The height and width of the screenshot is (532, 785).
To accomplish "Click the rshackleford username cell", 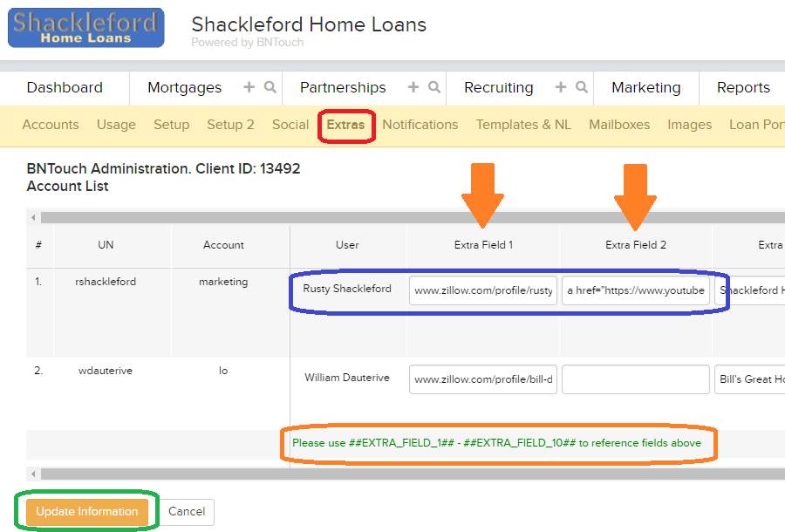I will tap(106, 282).
